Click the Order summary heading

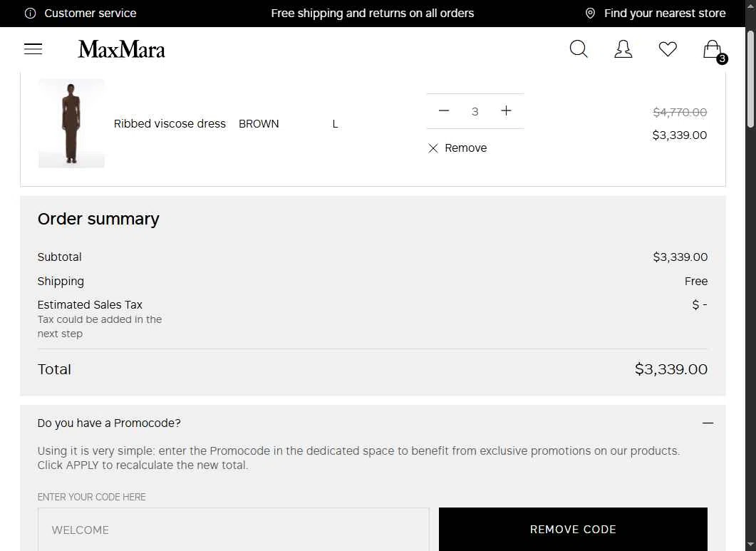click(x=98, y=219)
